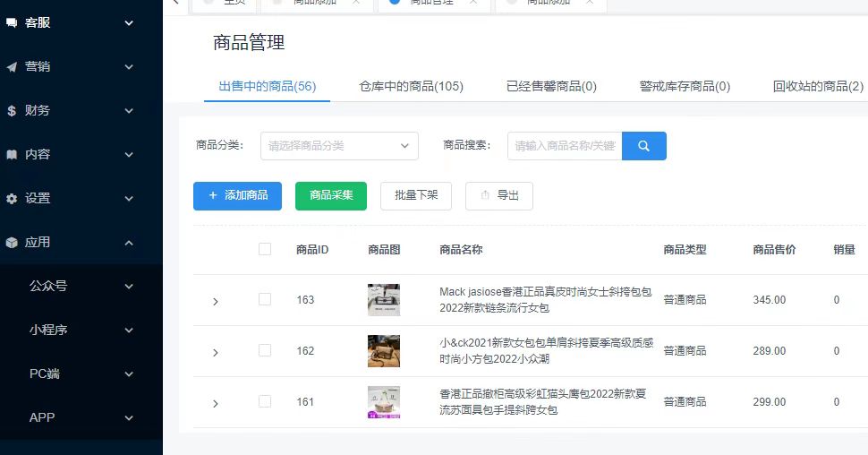The height and width of the screenshot is (455, 868).
Task: Open thumbnail image of product 162
Action: [x=384, y=351]
